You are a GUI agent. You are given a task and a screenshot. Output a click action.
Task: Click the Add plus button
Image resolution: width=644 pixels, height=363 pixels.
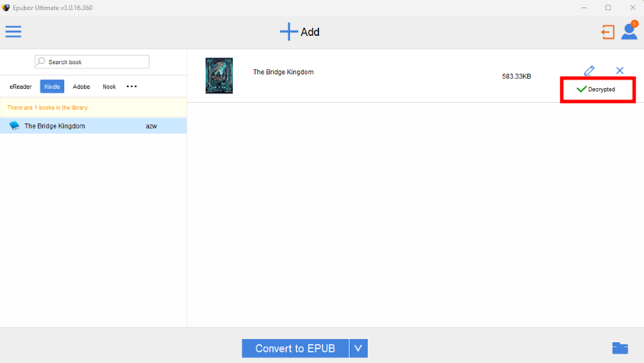tap(300, 32)
